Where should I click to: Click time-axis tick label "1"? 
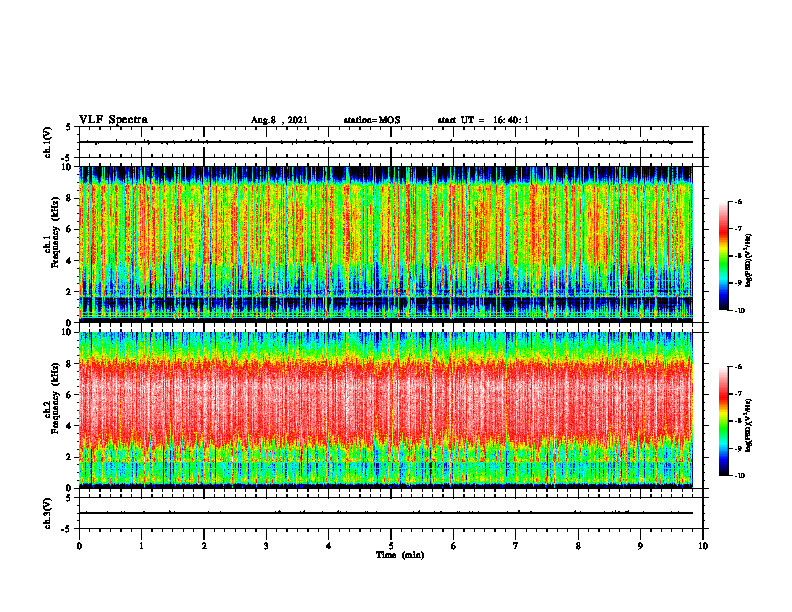point(141,546)
